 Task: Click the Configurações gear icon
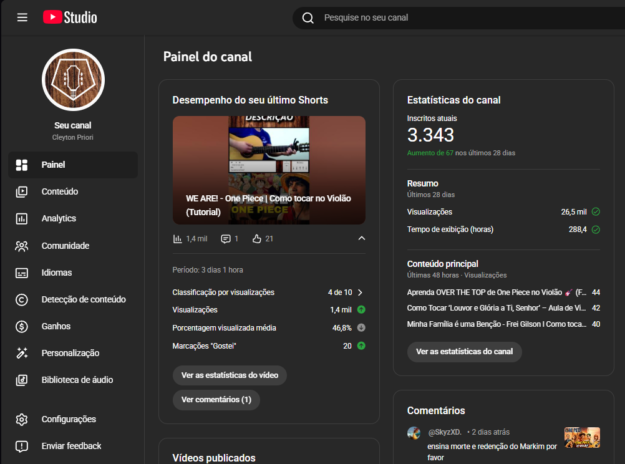tap(22, 419)
